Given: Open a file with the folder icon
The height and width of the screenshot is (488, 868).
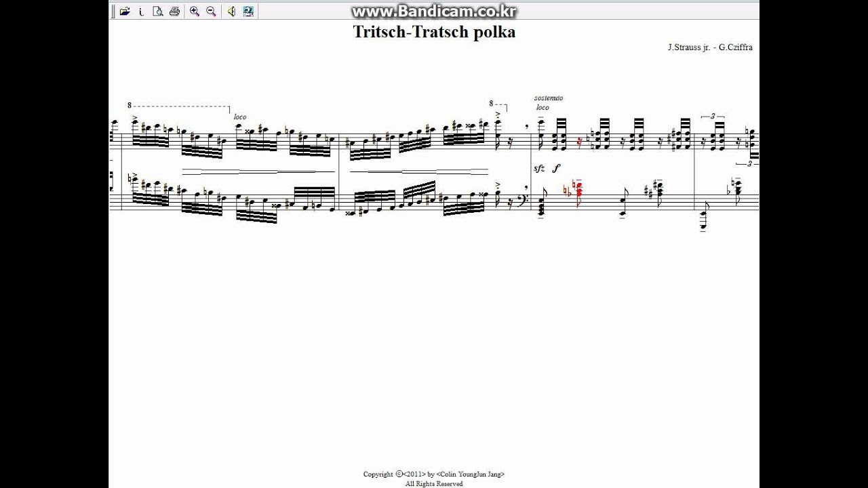Looking at the screenshot, I should [124, 11].
